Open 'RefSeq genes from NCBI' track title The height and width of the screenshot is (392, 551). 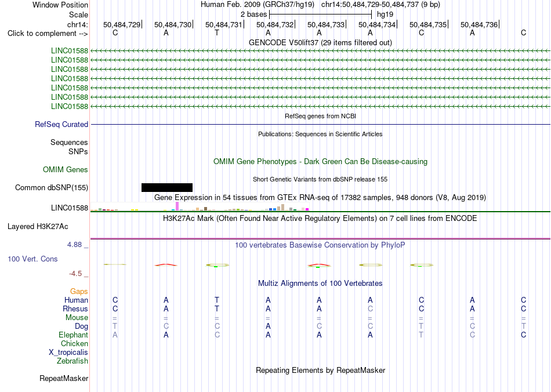point(320,116)
